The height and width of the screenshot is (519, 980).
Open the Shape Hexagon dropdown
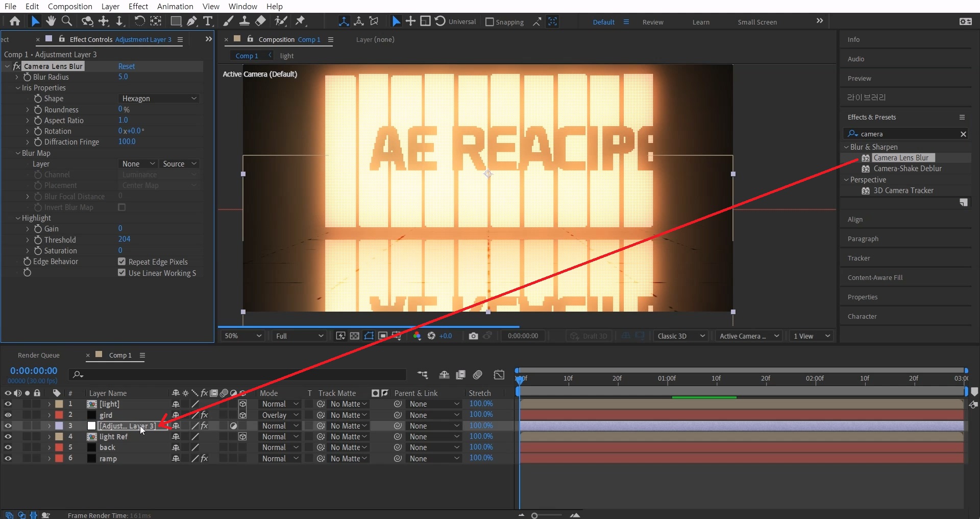(x=159, y=99)
